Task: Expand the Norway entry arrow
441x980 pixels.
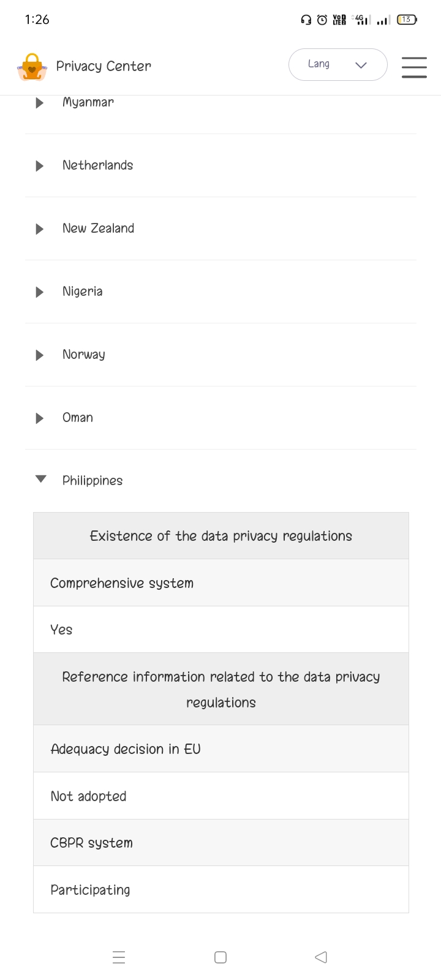Action: click(x=40, y=355)
